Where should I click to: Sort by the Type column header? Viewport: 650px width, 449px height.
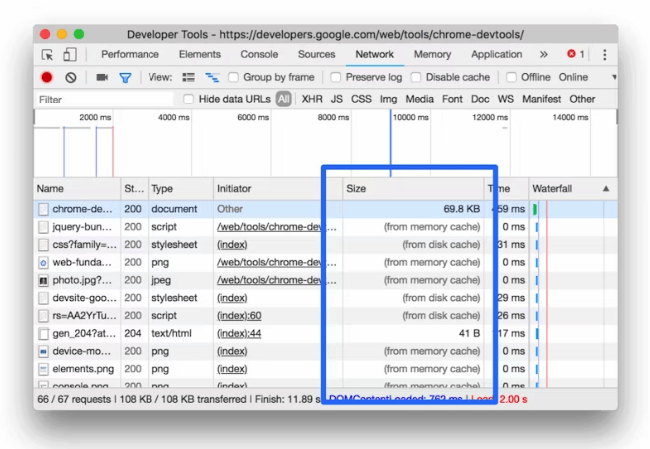(181, 189)
